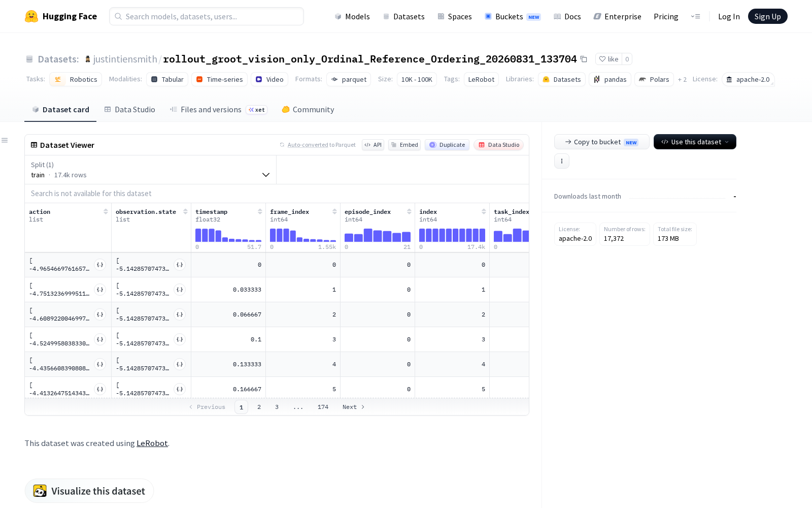Viewport: 812px width, 508px height.
Task: Expand the action cell JSON in row -4.5249958038330
Action: pos(100,339)
